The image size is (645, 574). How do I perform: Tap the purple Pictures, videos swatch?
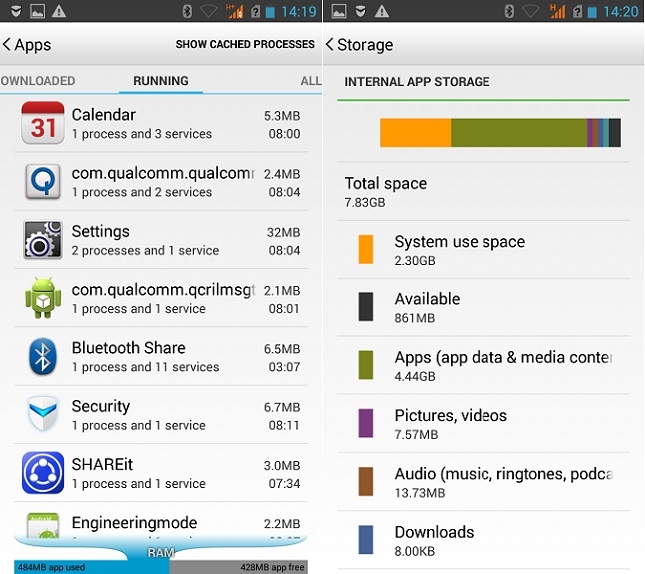366,423
